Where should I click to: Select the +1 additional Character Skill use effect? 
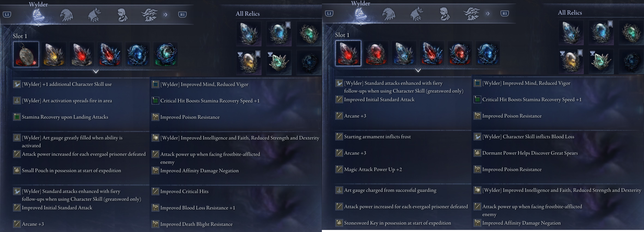point(67,84)
